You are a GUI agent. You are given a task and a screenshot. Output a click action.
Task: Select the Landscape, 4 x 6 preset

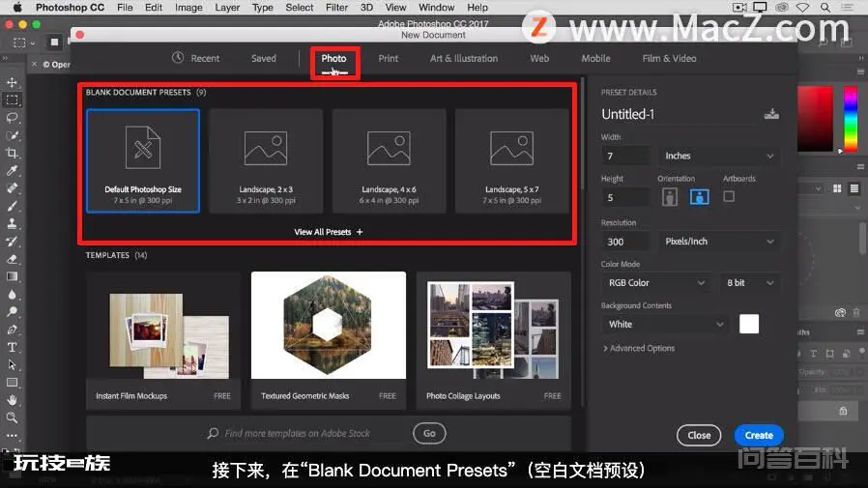pos(390,161)
